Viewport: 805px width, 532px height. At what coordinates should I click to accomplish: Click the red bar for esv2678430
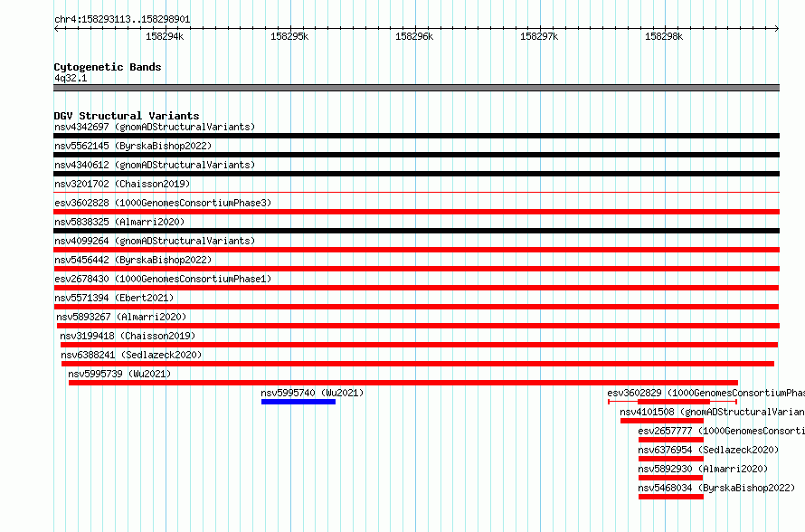click(x=416, y=288)
